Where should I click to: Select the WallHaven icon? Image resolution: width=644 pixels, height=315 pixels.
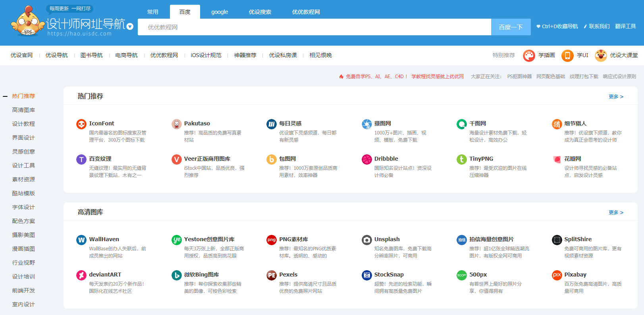click(x=81, y=240)
